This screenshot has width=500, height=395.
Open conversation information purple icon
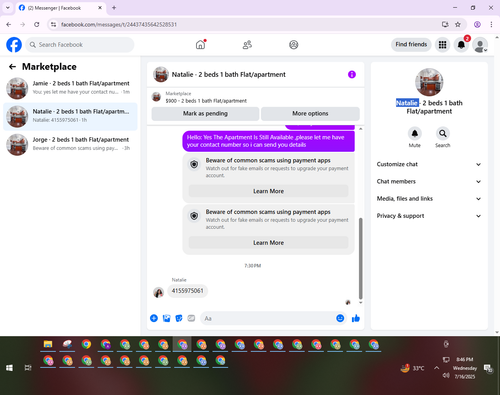click(352, 74)
